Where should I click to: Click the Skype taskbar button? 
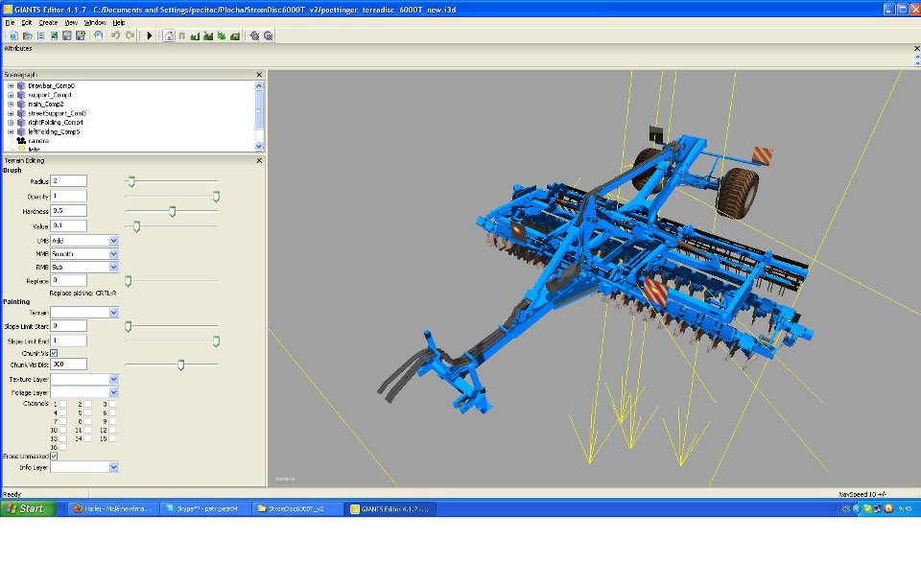click(205, 508)
